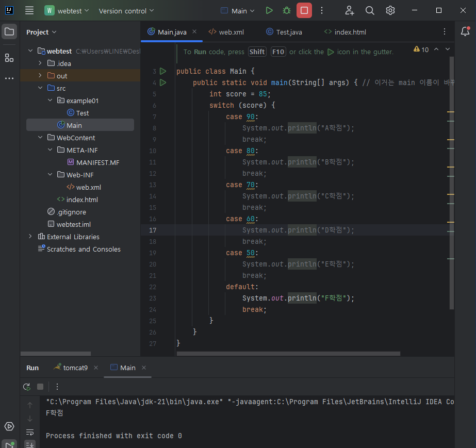This screenshot has height=448, width=476.
Task: Rerun Main in the Run panel
Action: tap(27, 387)
